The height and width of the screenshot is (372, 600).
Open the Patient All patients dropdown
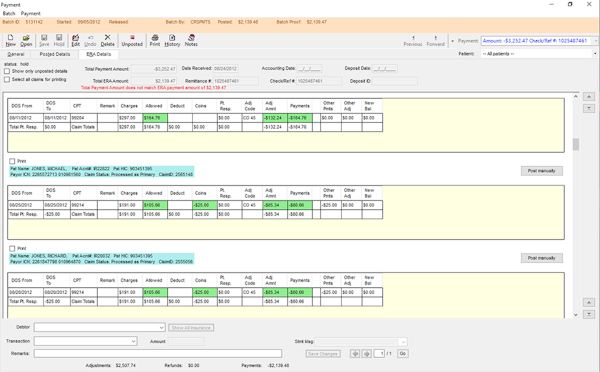pyautogui.click(x=595, y=54)
